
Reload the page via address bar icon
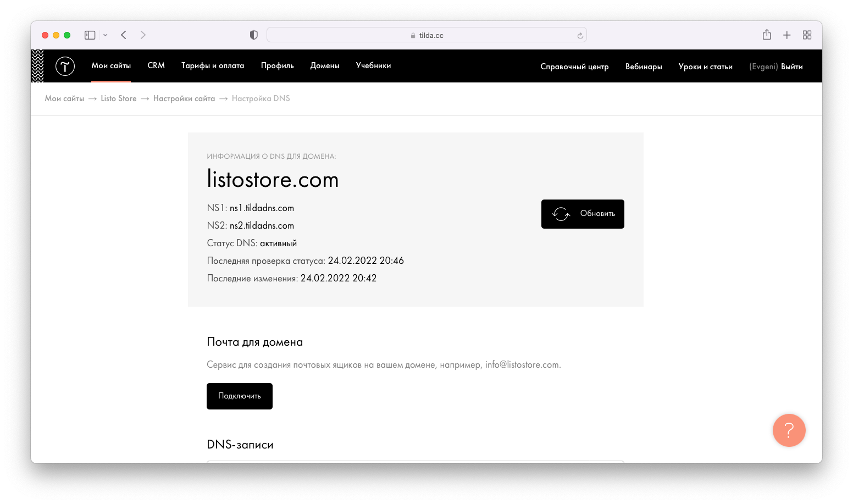click(580, 36)
